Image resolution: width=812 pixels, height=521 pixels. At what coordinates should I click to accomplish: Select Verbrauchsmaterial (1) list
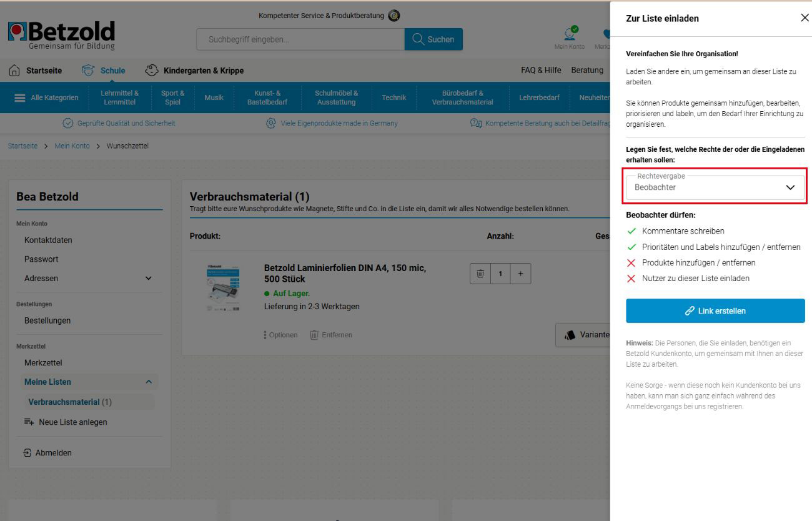[70, 402]
